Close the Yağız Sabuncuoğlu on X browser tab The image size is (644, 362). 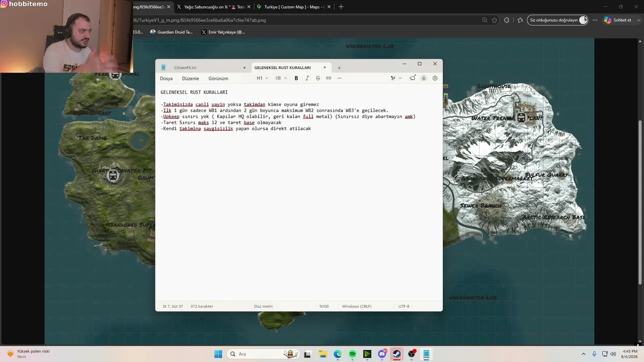pyautogui.click(x=249, y=7)
